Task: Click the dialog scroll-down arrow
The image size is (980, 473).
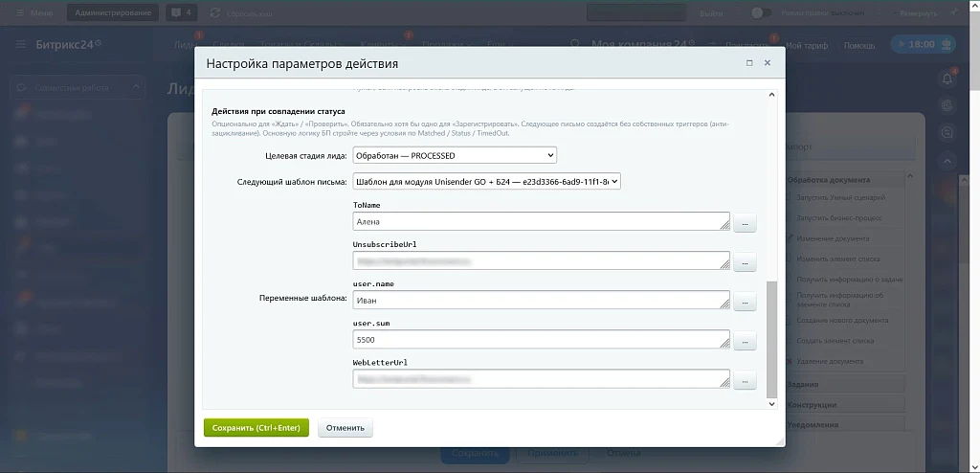Action: point(771,404)
